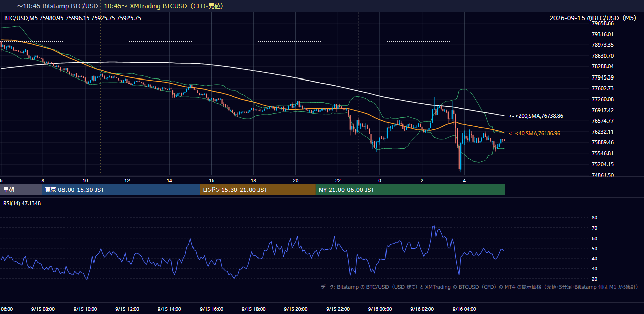Click the bottom axis date "9/16 04:00"
The width and height of the screenshot is (644, 314).
pos(464,309)
